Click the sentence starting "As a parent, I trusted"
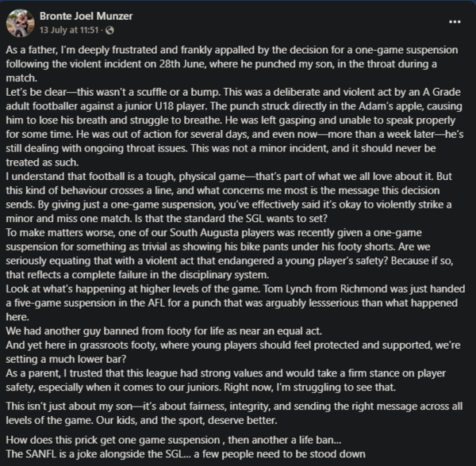Viewport: 476px width, 466px height. point(226,380)
